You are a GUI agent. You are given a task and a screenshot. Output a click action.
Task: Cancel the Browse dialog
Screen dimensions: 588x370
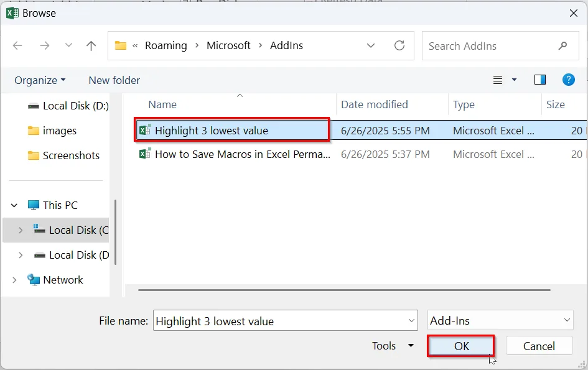click(539, 346)
